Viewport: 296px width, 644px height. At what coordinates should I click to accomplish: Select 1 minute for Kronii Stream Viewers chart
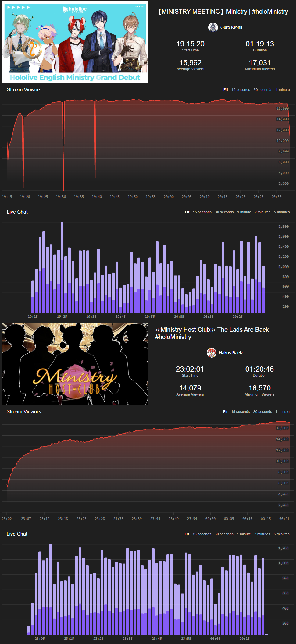pyautogui.click(x=283, y=90)
